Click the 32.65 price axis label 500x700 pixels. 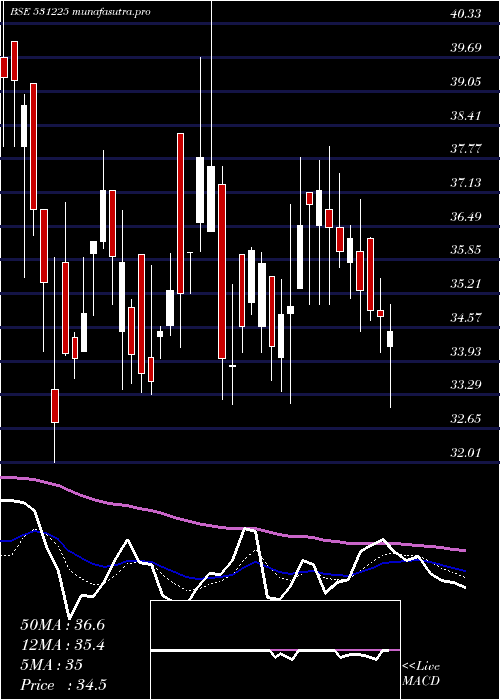(x=466, y=419)
